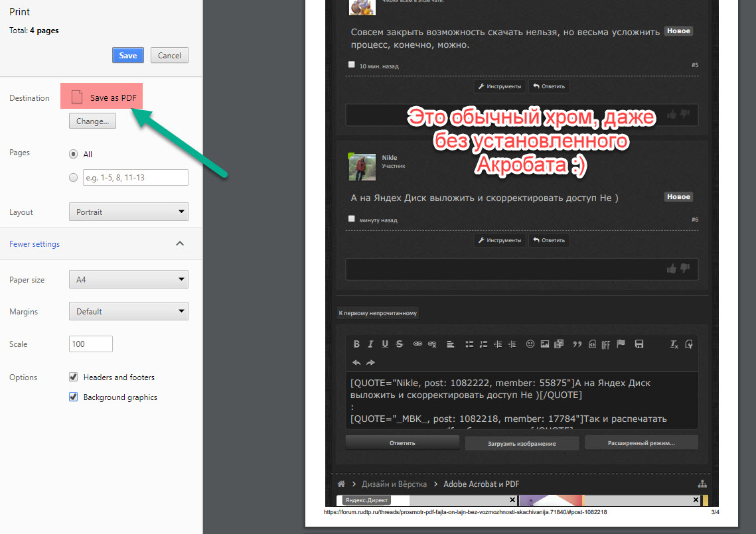Click the Fewer settings link
The image size is (756, 534).
tap(35, 244)
